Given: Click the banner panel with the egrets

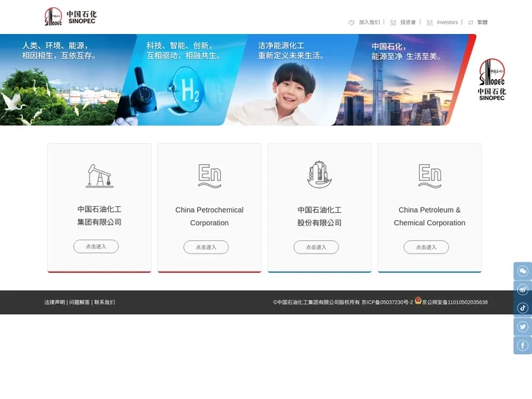Looking at the screenshot, I should 63,80.
